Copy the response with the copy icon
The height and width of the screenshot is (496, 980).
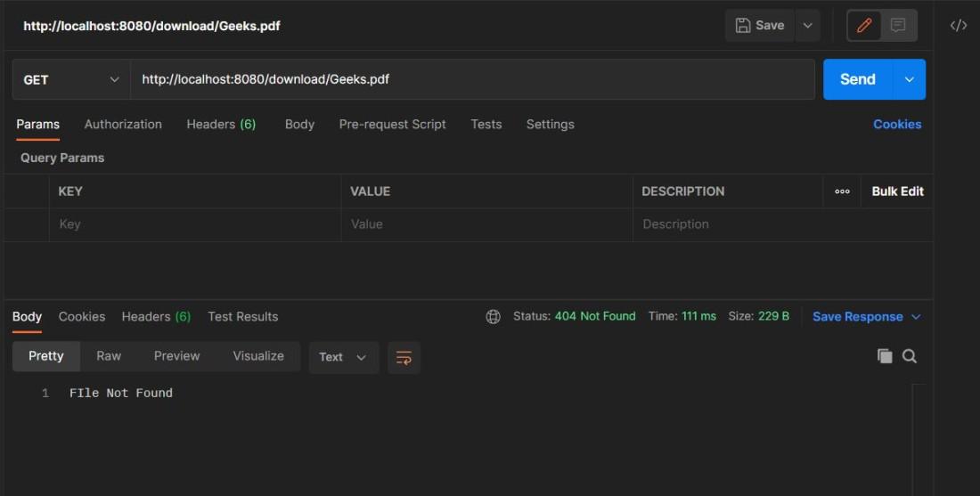coord(885,356)
